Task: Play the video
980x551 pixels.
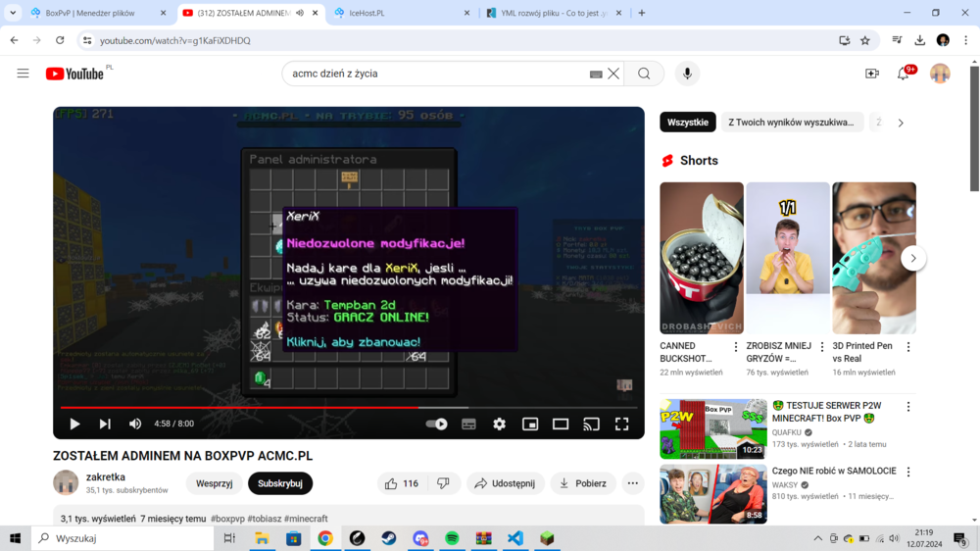Action: [74, 425]
